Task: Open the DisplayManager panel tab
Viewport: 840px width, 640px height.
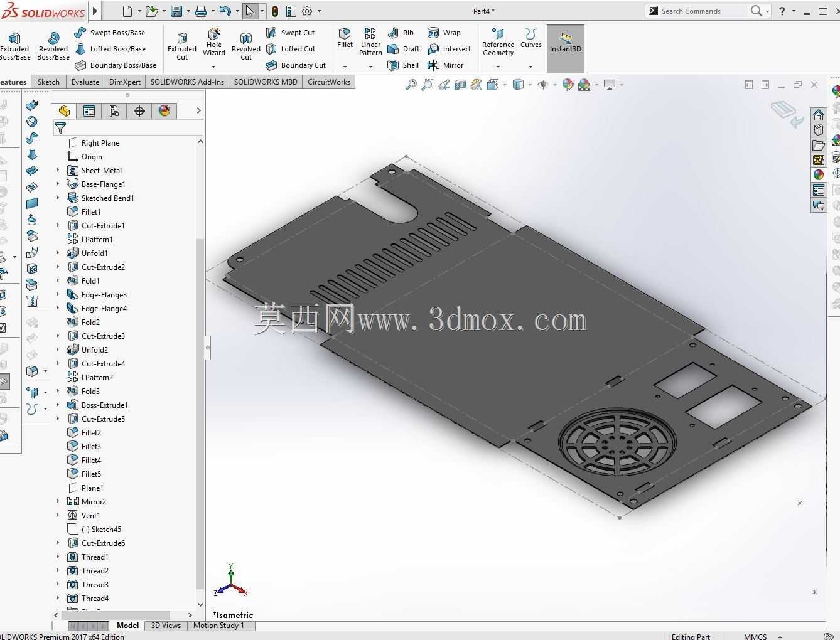Action: 164,111
